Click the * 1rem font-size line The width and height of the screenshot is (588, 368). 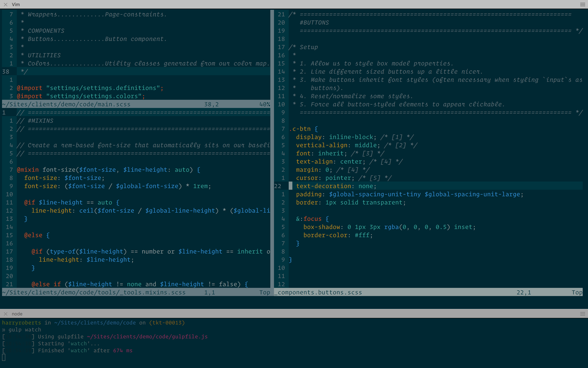coord(118,186)
